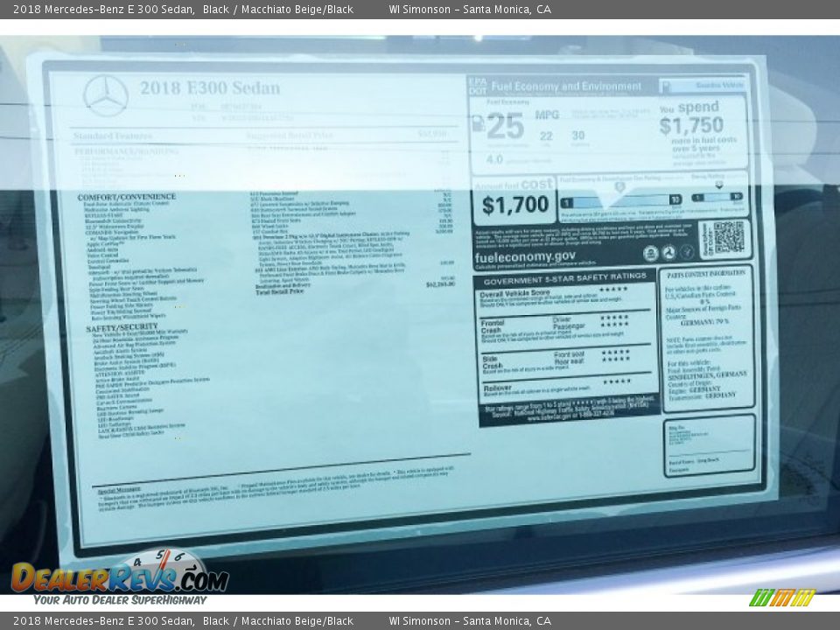The height and width of the screenshot is (630, 840).
Task: Click the fueleconomy.gov link
Action: [x=525, y=256]
